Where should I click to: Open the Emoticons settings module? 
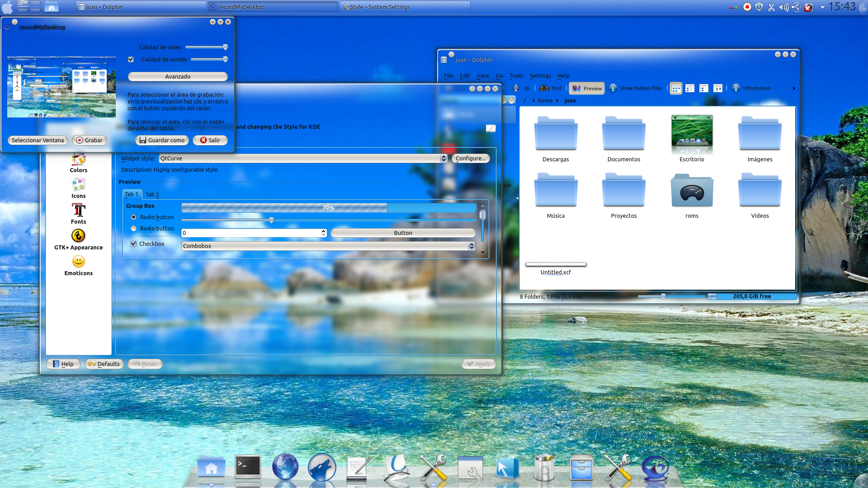[x=78, y=266]
